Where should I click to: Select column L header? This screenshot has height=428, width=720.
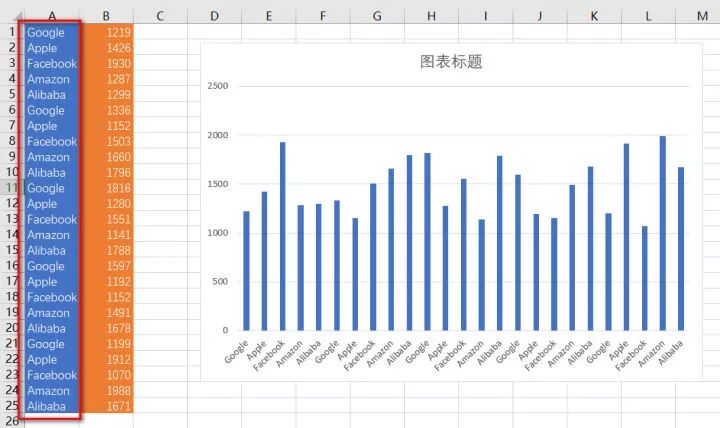648,16
